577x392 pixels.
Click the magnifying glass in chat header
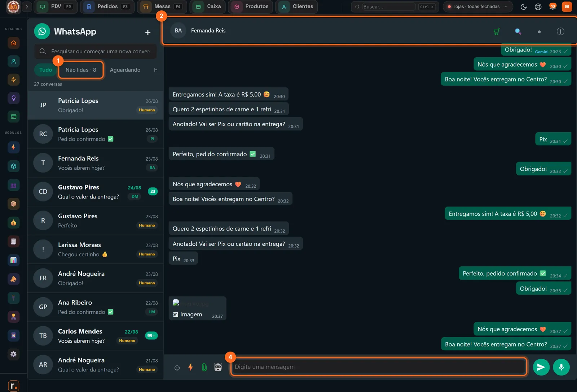pos(518,31)
